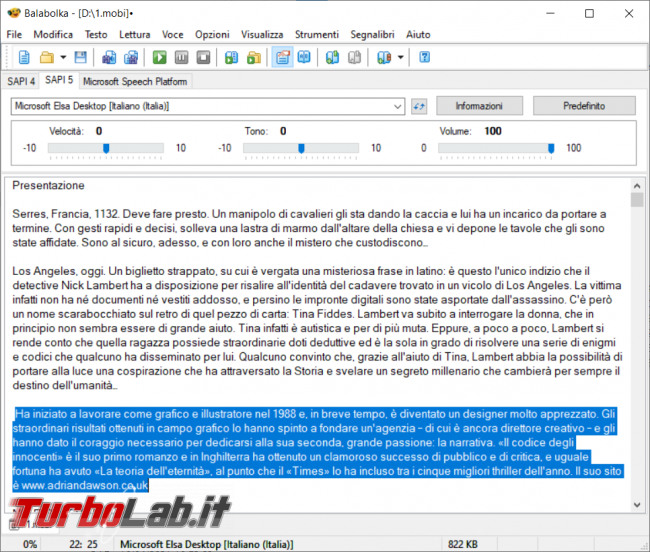This screenshot has height=552, width=650.
Task: Click the second save-audio icon before the play button
Action: click(x=131, y=57)
